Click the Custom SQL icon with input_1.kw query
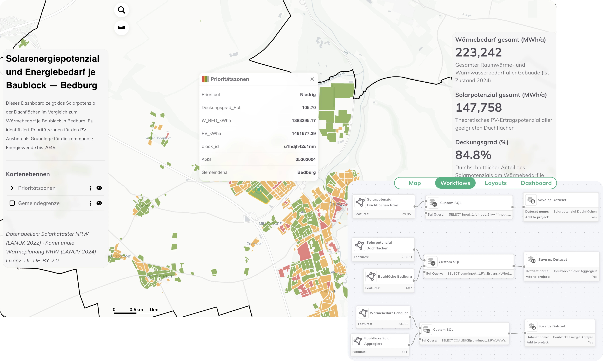Screen dimensions: 603x364 coord(433,203)
